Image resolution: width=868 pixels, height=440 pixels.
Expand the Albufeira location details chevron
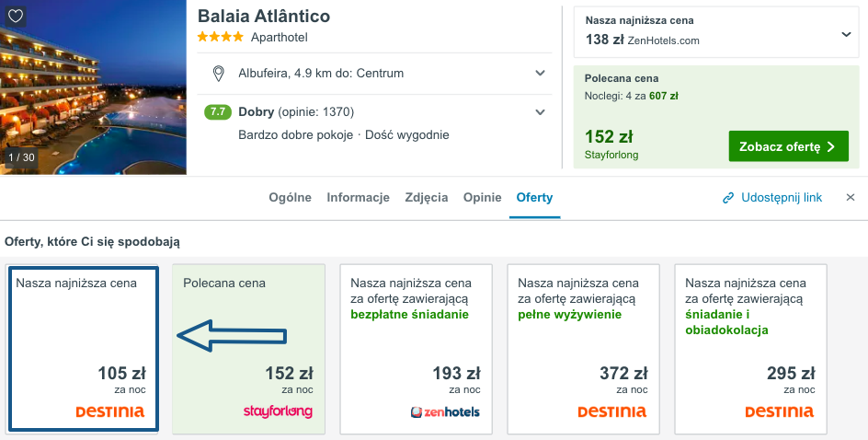(x=541, y=73)
